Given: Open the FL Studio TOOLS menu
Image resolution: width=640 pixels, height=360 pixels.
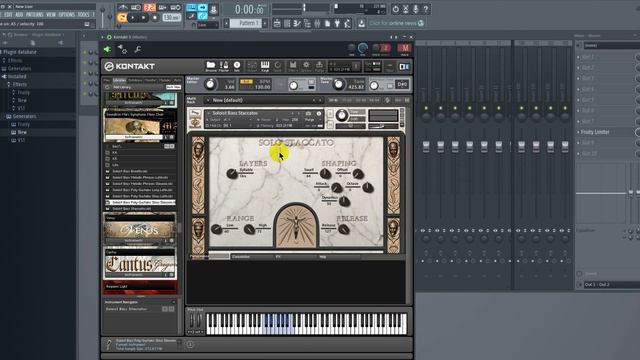Looking at the screenshot, I should (x=83, y=14).
